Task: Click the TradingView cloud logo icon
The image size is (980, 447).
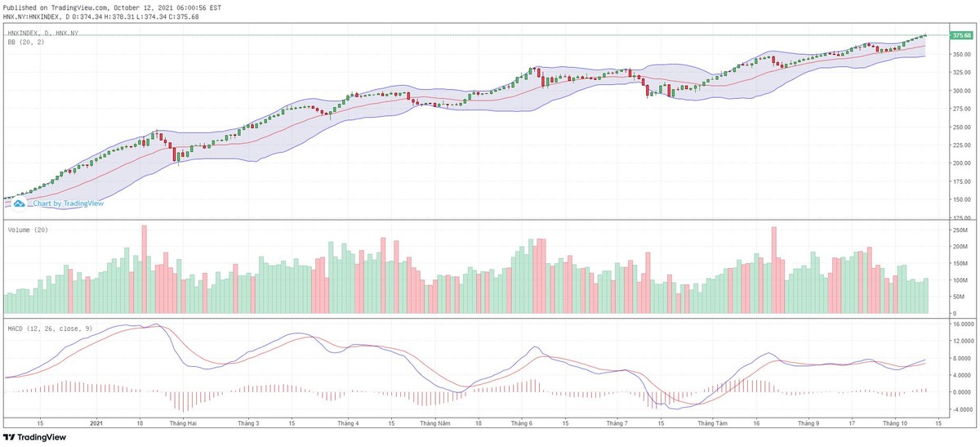Action: [x=20, y=203]
